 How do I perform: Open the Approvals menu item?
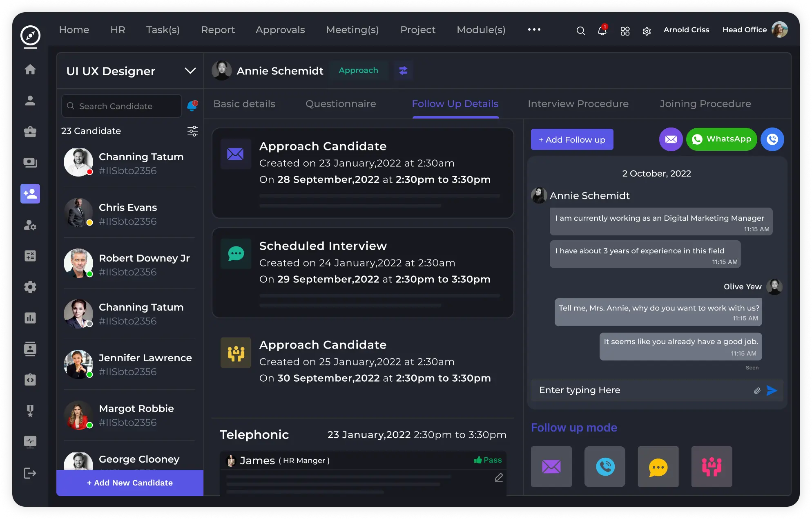point(280,30)
